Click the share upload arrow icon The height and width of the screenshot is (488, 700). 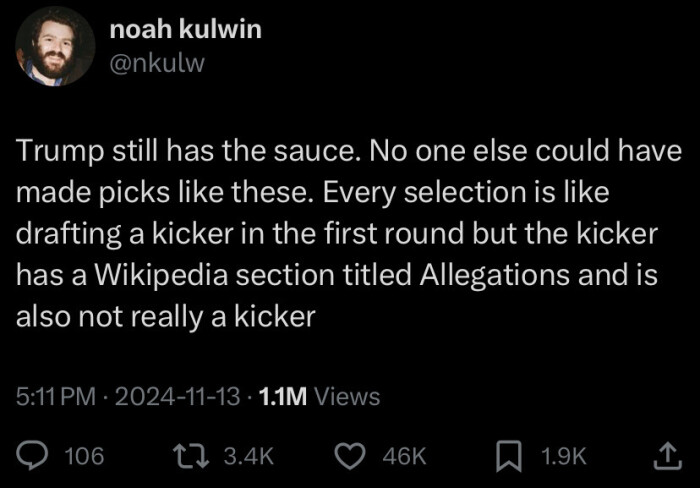[x=664, y=455]
